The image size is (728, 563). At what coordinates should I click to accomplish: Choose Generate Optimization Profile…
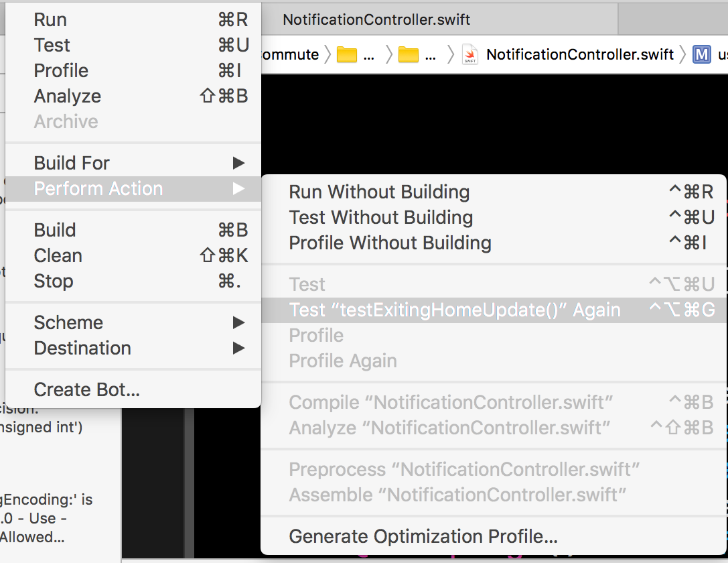(494, 536)
